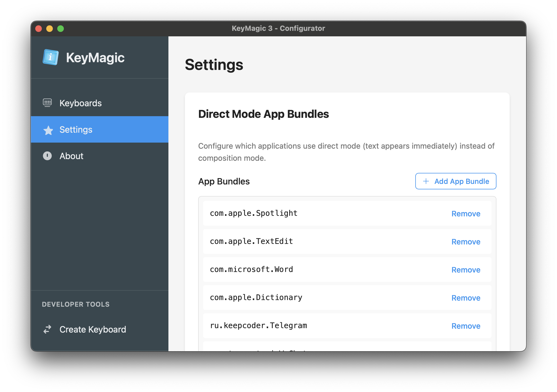Viewport: 557px width, 392px height.
Task: Click the star icon beside Settings
Action: tap(48, 130)
